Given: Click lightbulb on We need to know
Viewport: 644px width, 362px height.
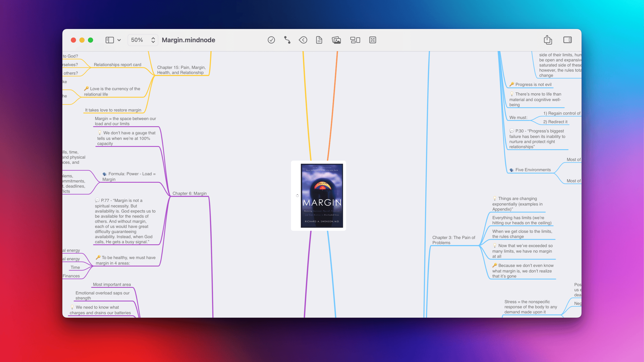Looking at the screenshot, I should coord(72,307).
